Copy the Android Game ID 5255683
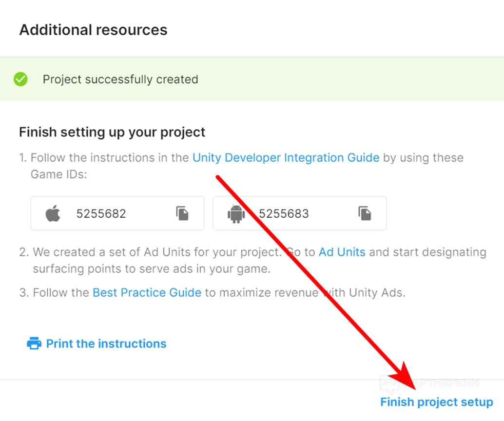Screen dimensions: 504x421 tap(365, 213)
